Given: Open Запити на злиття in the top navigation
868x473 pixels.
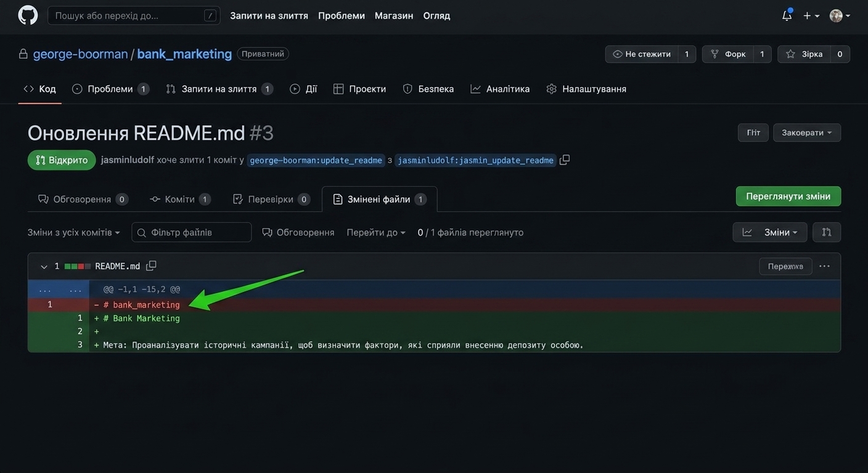Looking at the screenshot, I should point(269,15).
